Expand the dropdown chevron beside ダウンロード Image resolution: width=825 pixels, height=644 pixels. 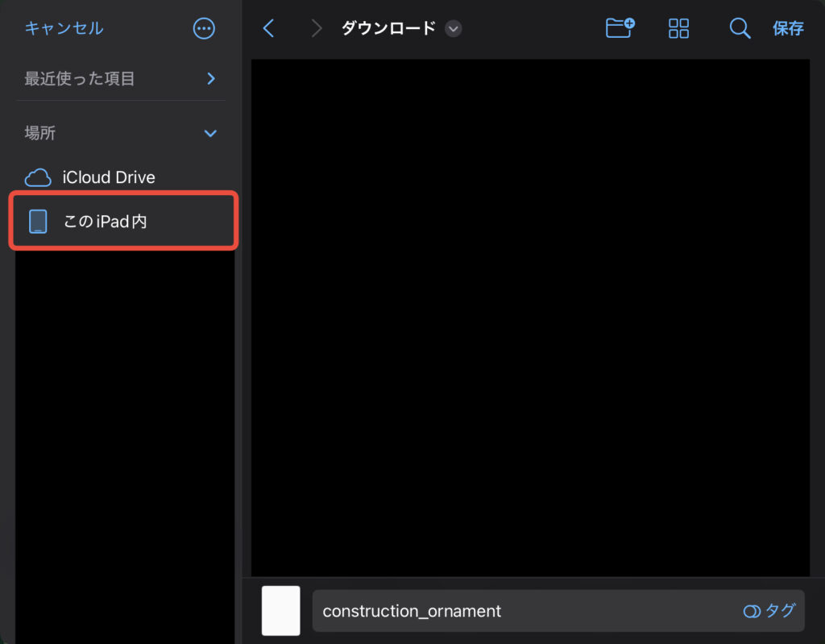point(454,29)
